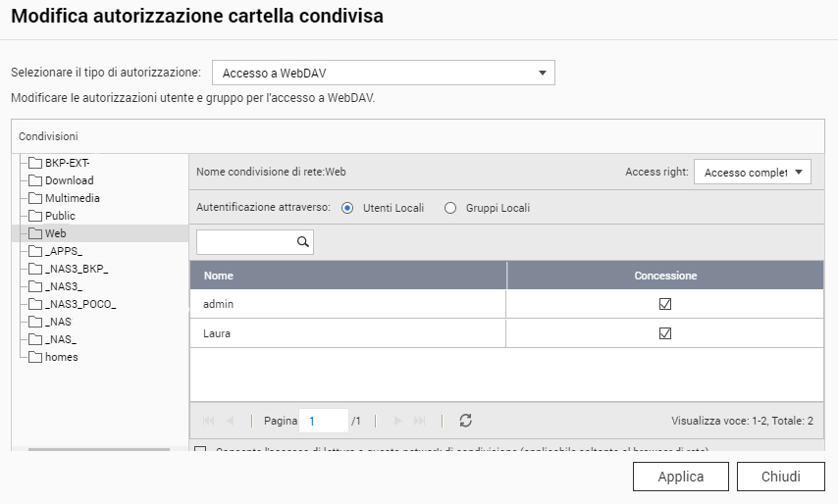The width and height of the screenshot is (838, 504).
Task: Jump to last page arrow
Action: (x=420, y=421)
